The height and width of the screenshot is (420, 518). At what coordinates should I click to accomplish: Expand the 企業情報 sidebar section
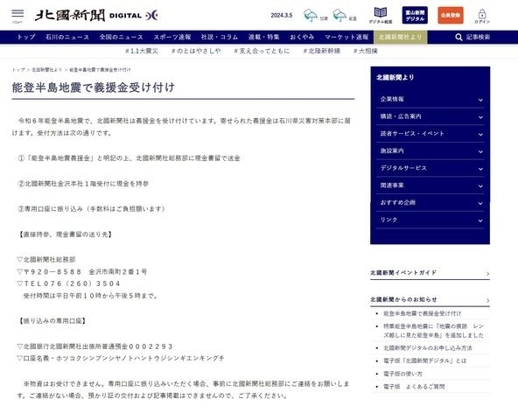point(430,99)
